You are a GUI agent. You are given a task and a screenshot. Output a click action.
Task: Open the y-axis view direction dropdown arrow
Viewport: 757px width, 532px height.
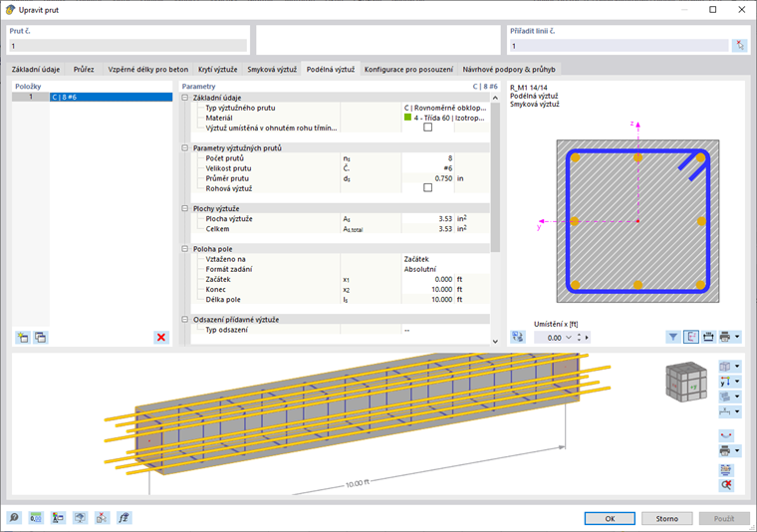tap(737, 382)
